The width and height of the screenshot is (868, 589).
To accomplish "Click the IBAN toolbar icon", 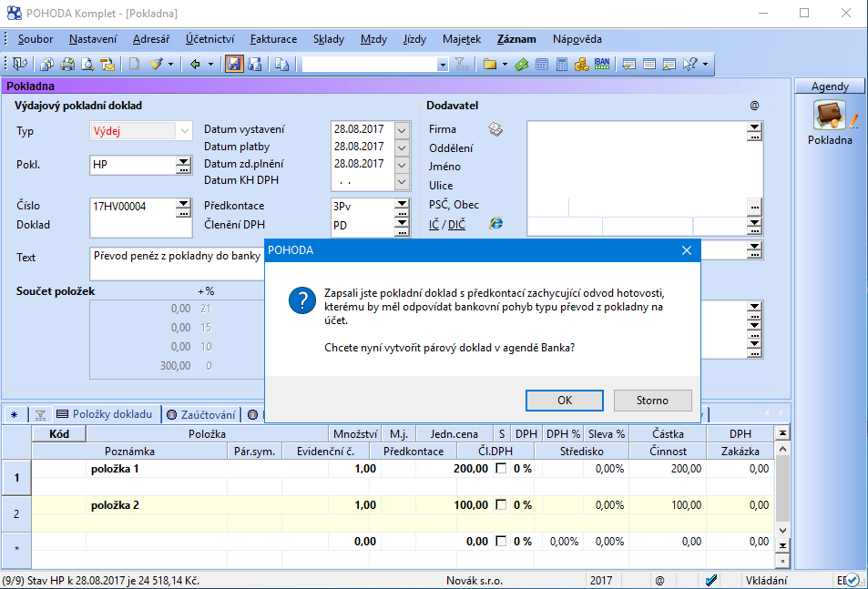I will tap(602, 64).
